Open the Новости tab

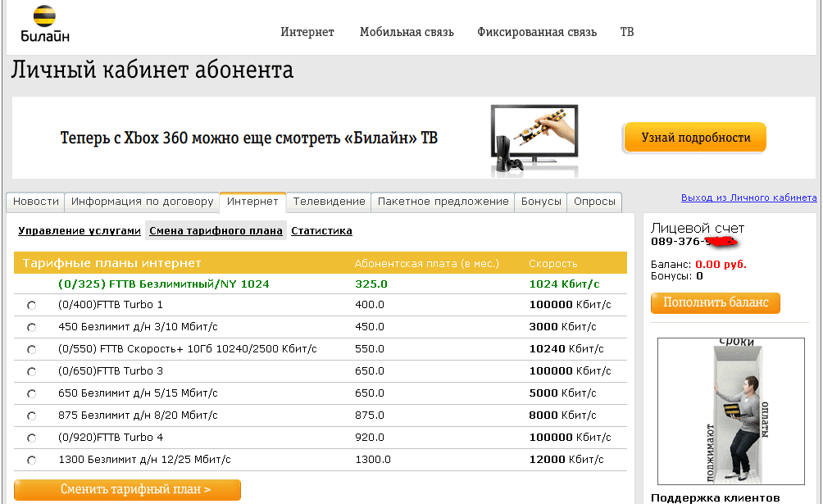click(36, 202)
